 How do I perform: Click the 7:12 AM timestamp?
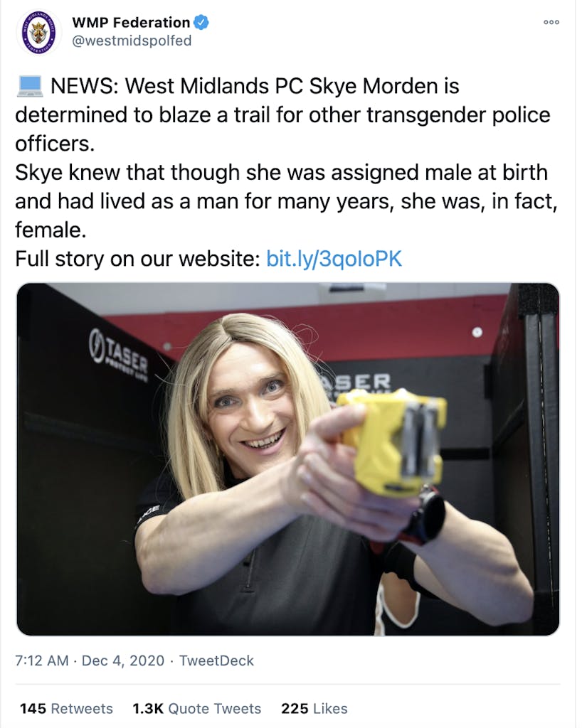tap(42, 660)
